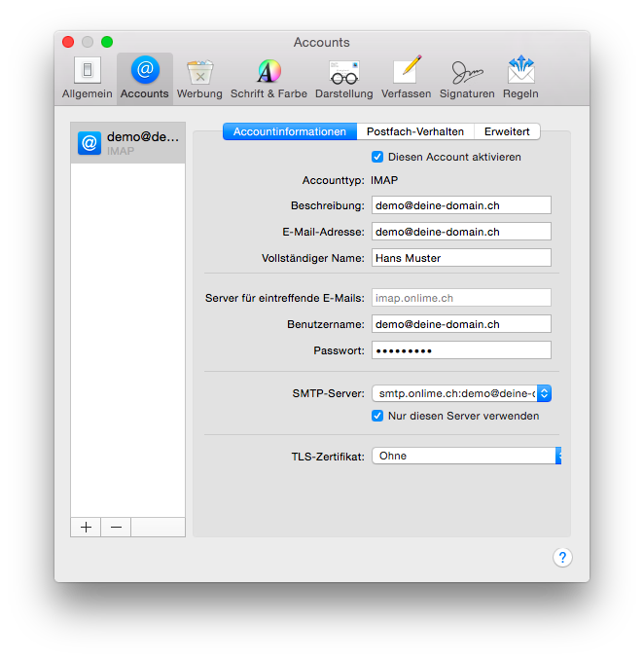The image size is (644, 660).
Task: Click the Vollständiger Name field
Action: tap(461, 258)
